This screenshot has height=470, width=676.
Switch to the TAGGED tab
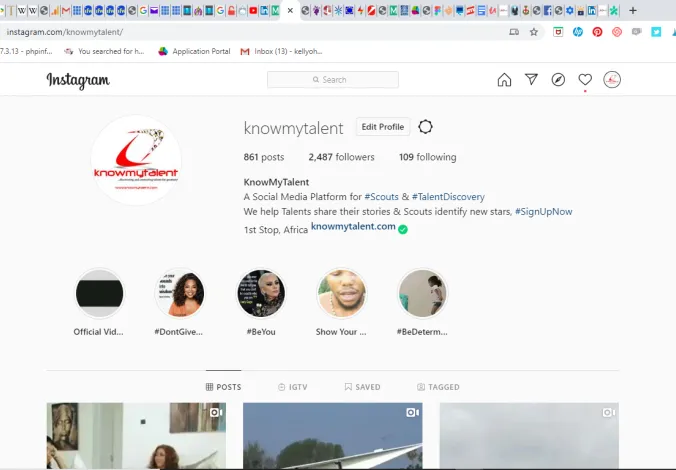tap(438, 387)
